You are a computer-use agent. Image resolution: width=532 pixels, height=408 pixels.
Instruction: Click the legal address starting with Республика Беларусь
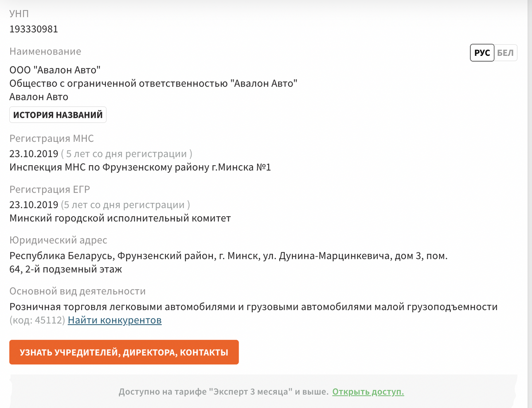point(228,256)
